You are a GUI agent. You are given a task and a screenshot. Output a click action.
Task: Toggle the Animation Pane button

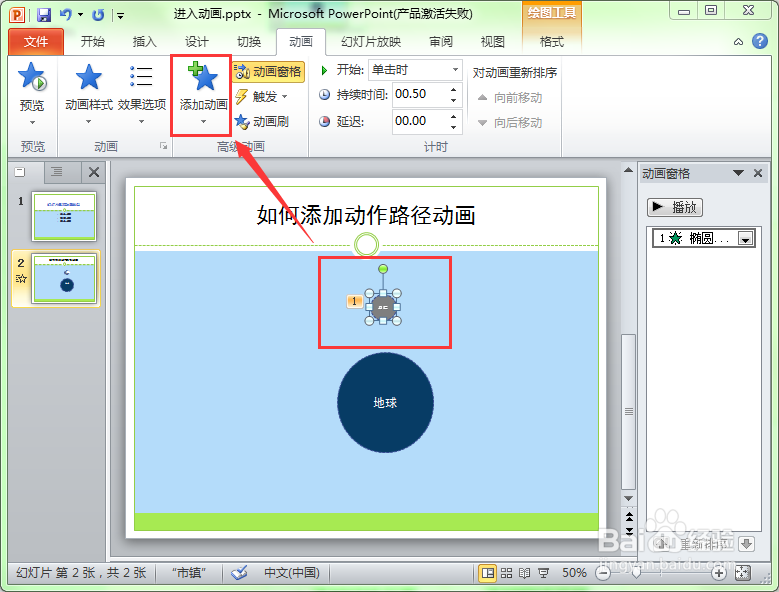click(x=268, y=72)
